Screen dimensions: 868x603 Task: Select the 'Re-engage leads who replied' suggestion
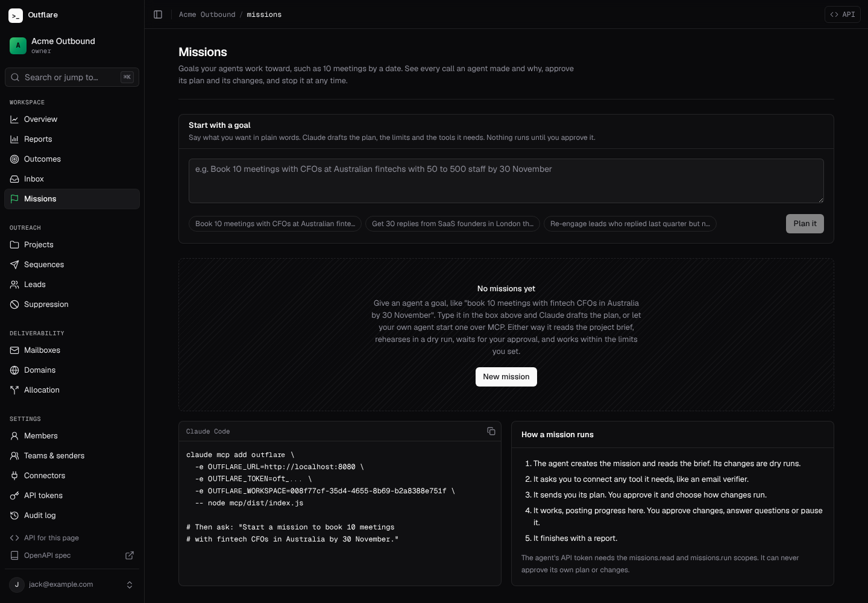(630, 224)
